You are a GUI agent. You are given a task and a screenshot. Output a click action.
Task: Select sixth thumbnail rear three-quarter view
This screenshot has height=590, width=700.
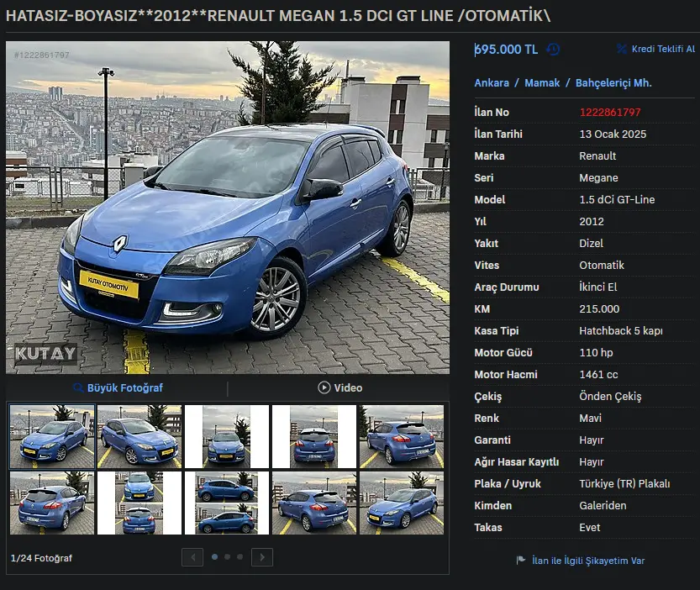[x=52, y=503]
